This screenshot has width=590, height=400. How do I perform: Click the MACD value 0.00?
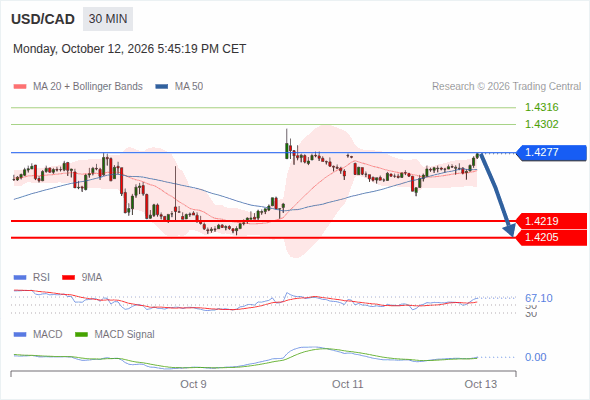pos(535,357)
